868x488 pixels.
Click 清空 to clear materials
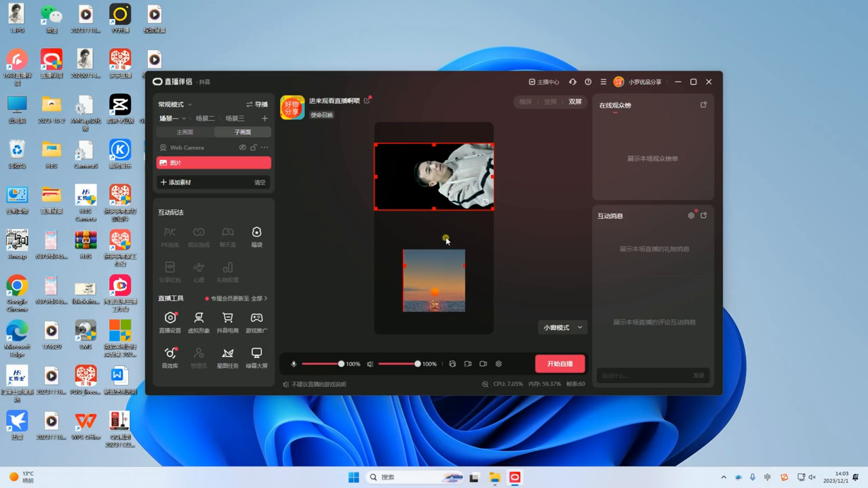pyautogui.click(x=260, y=182)
